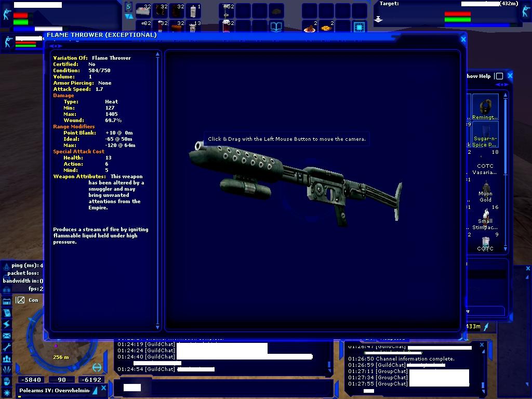Screen dimensions: 532x399
Task: Open the book icon in the toolbar
Action: click(276, 26)
